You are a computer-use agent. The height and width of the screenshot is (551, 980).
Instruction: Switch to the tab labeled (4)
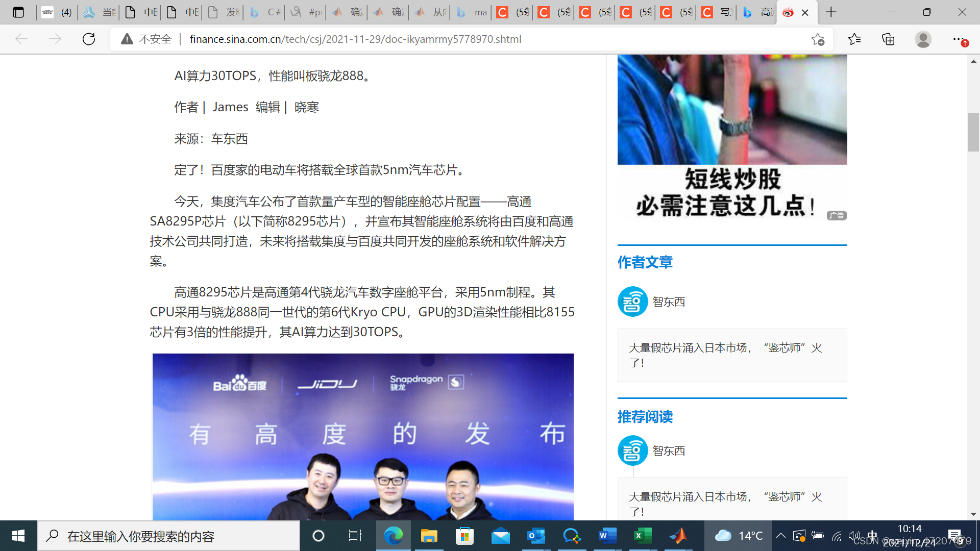57,12
